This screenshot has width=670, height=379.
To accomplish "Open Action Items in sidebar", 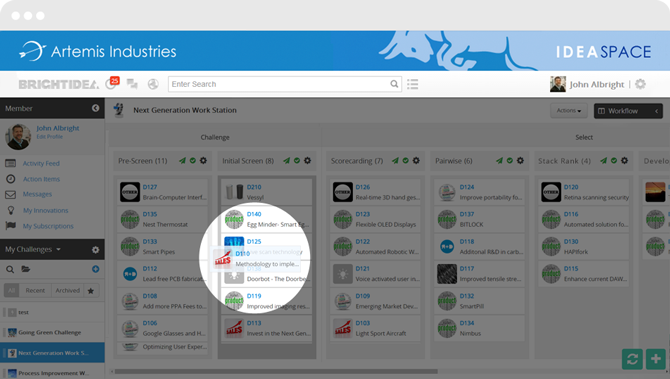I will pos(41,179).
